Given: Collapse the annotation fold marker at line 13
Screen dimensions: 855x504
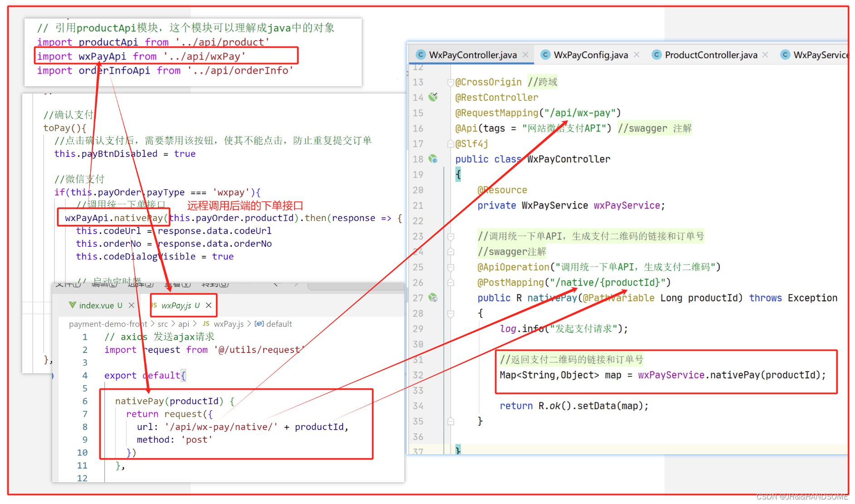Looking at the screenshot, I should tap(451, 82).
